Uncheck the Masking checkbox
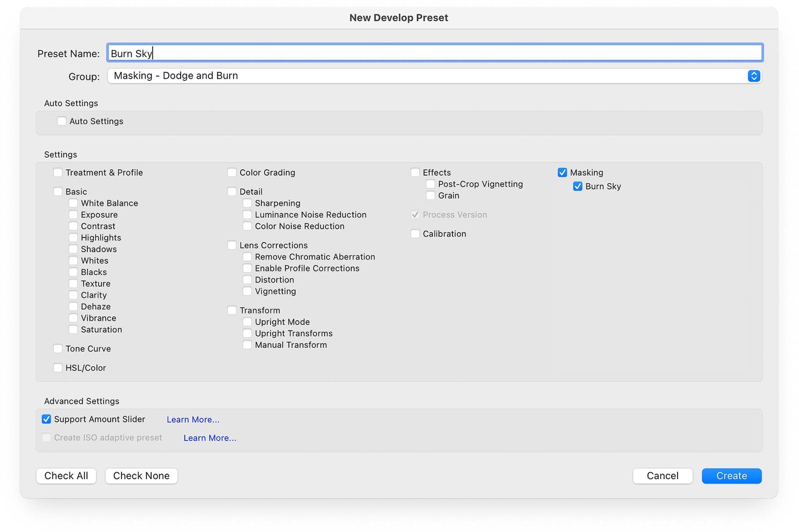The width and height of the screenshot is (799, 532). 562,173
